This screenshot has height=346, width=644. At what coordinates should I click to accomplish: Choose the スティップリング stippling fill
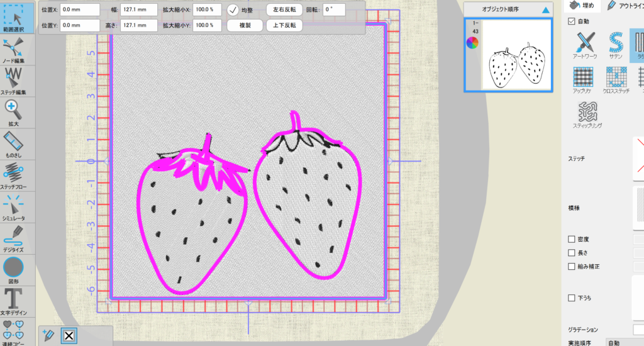(x=587, y=113)
